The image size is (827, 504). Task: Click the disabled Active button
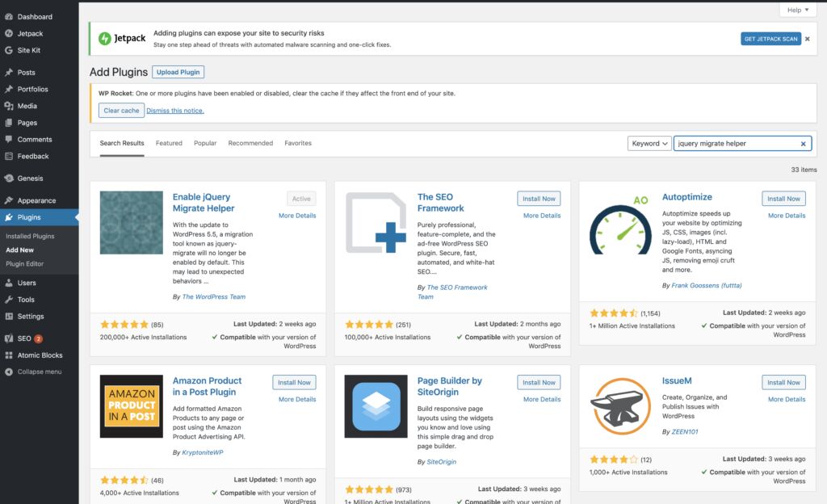tap(301, 198)
